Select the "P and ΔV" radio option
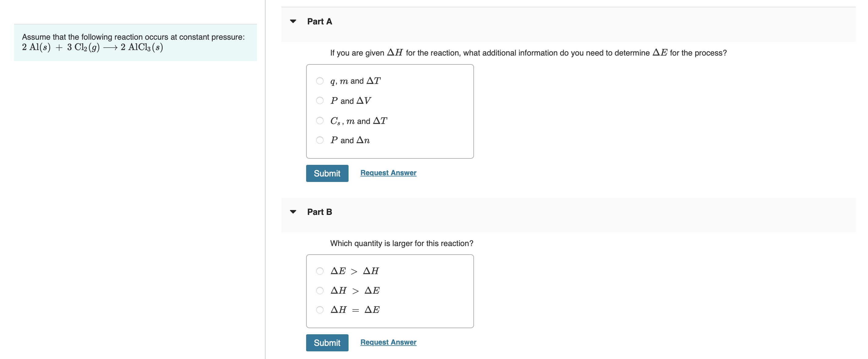The width and height of the screenshot is (868, 359). [320, 100]
